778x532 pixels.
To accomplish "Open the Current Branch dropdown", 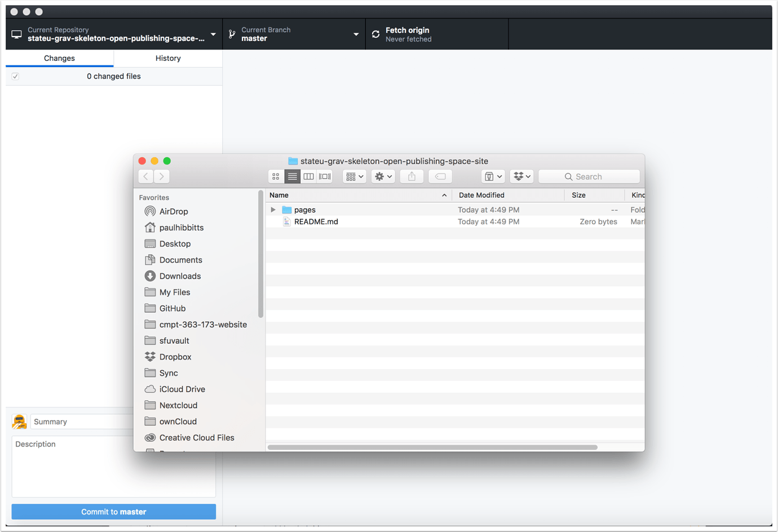I will 294,34.
